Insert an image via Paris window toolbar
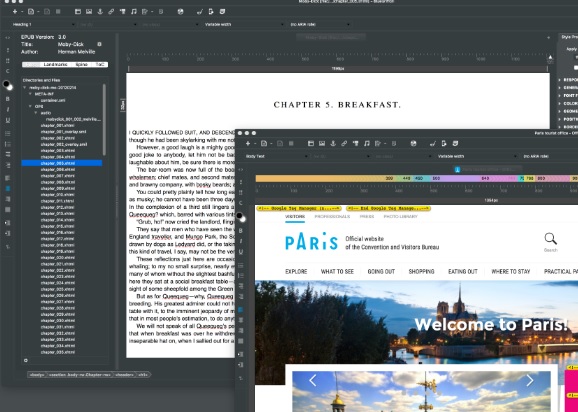The height and width of the screenshot is (412, 578). [x=322, y=143]
